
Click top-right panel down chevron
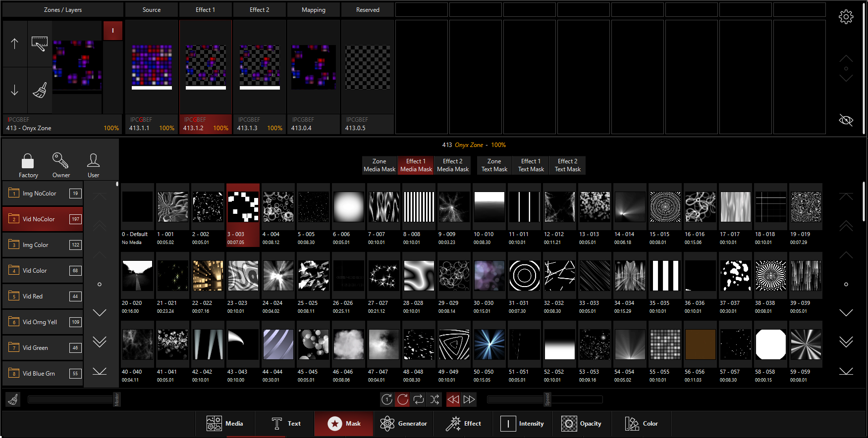point(846,79)
